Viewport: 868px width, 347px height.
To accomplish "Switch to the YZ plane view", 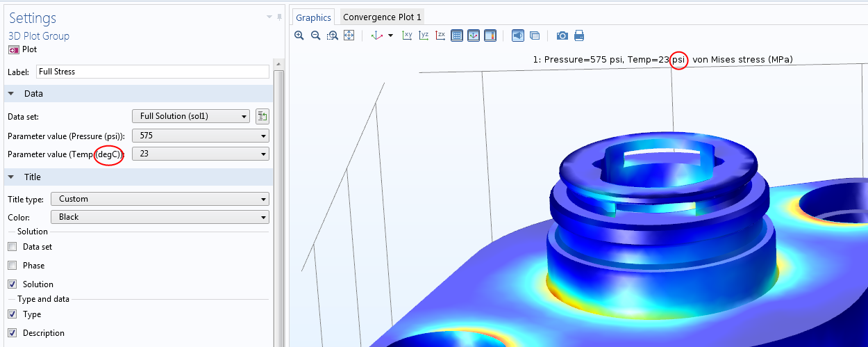I will (x=424, y=35).
